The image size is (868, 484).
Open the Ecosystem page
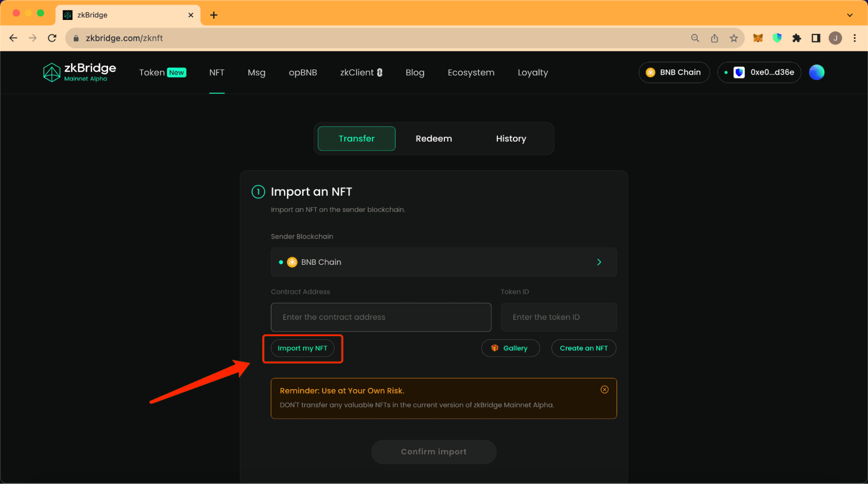tap(471, 72)
